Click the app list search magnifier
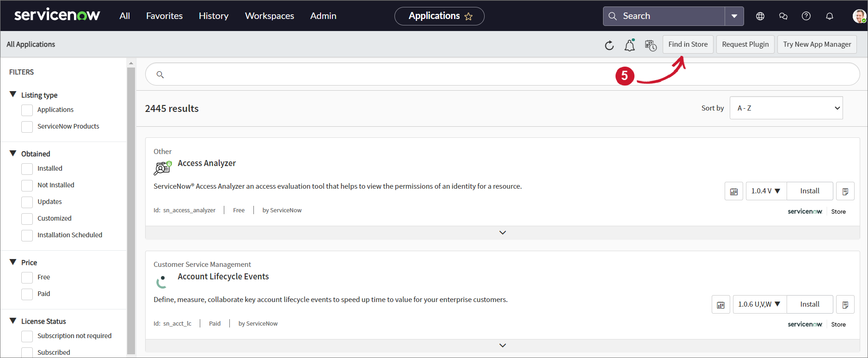This screenshot has width=868, height=358. 160,74
